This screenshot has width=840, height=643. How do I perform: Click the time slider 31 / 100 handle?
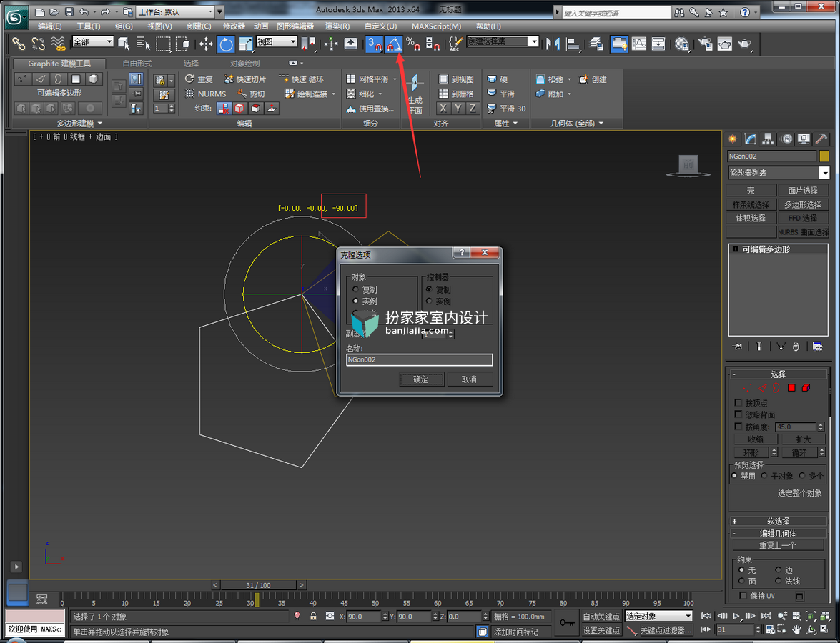click(x=257, y=585)
